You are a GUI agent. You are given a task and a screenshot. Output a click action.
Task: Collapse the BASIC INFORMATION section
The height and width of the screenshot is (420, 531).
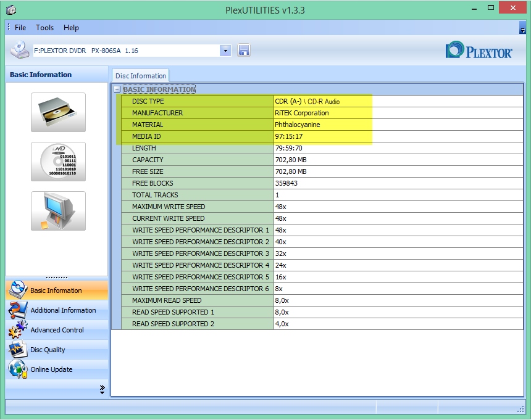pyautogui.click(x=117, y=89)
